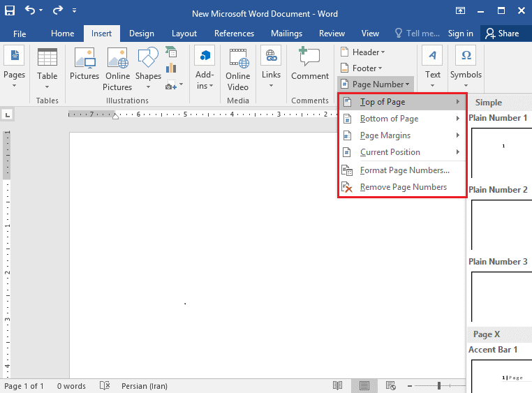This screenshot has height=393, width=532.
Task: Click the Online Video icon
Action: [238, 69]
